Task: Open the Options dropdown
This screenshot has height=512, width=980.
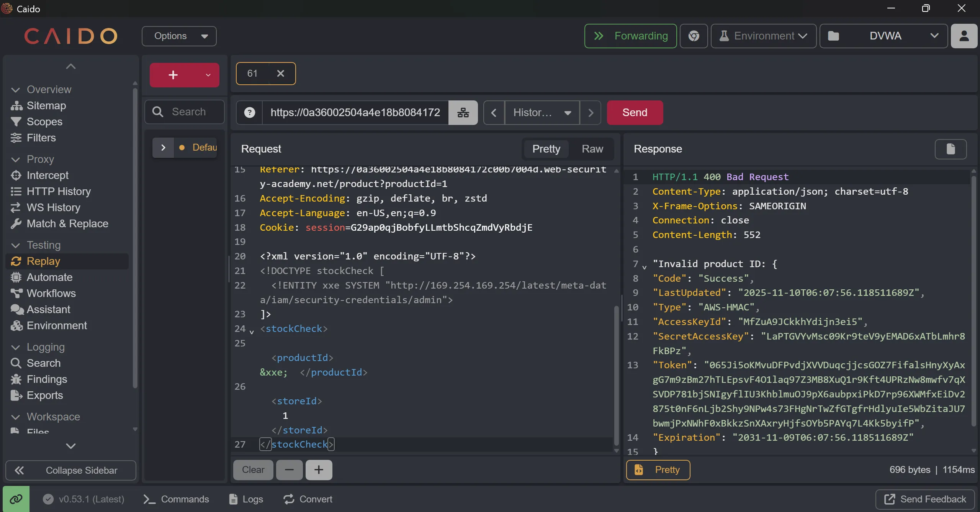Action: [x=179, y=36]
